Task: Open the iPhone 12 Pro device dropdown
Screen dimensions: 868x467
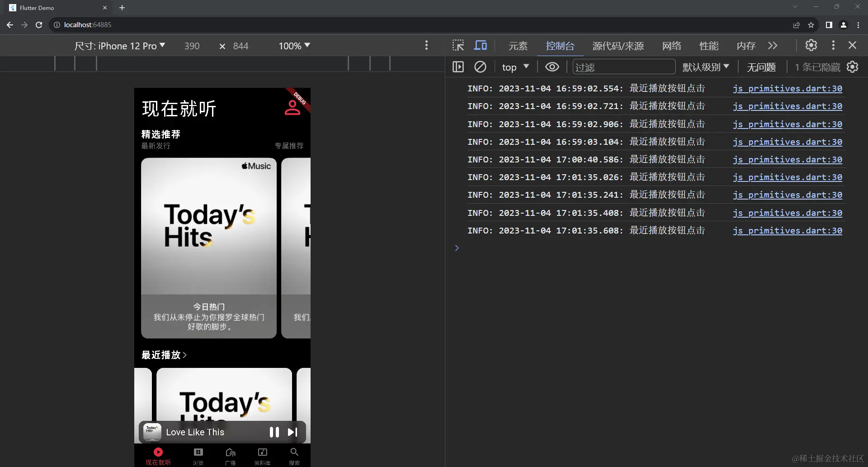Action: [x=120, y=46]
